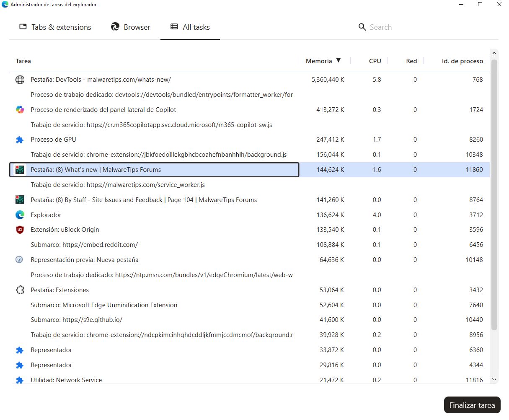Viewport: 509px width, 420px height.
Task: Select the Submarco: https://embed.reddit.com/ row
Action: (x=250, y=245)
